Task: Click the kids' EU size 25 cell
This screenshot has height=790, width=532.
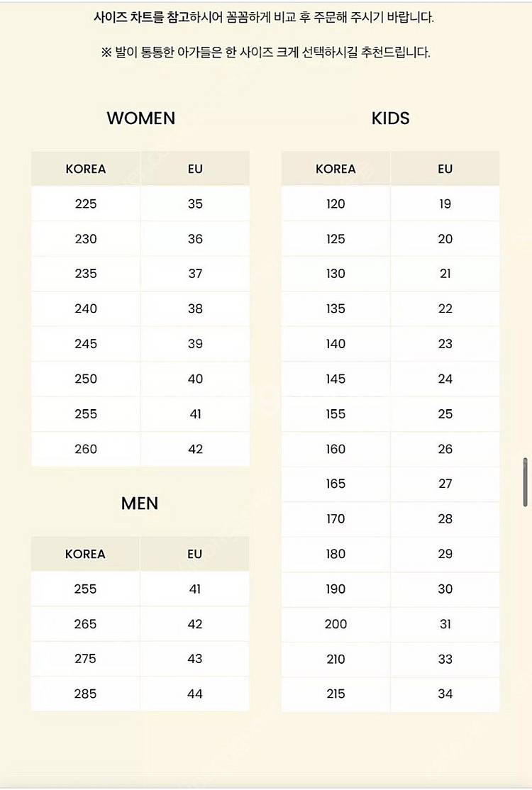Action: point(445,413)
